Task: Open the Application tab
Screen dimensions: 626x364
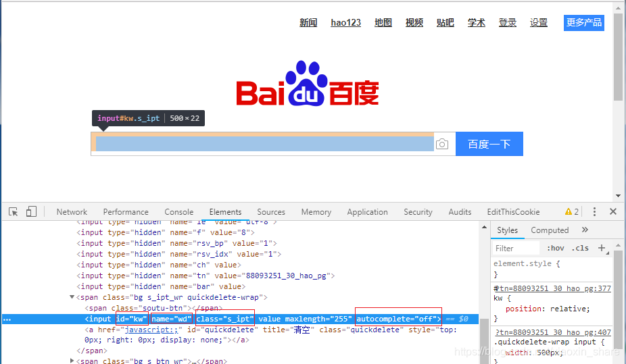Action: pos(367,212)
